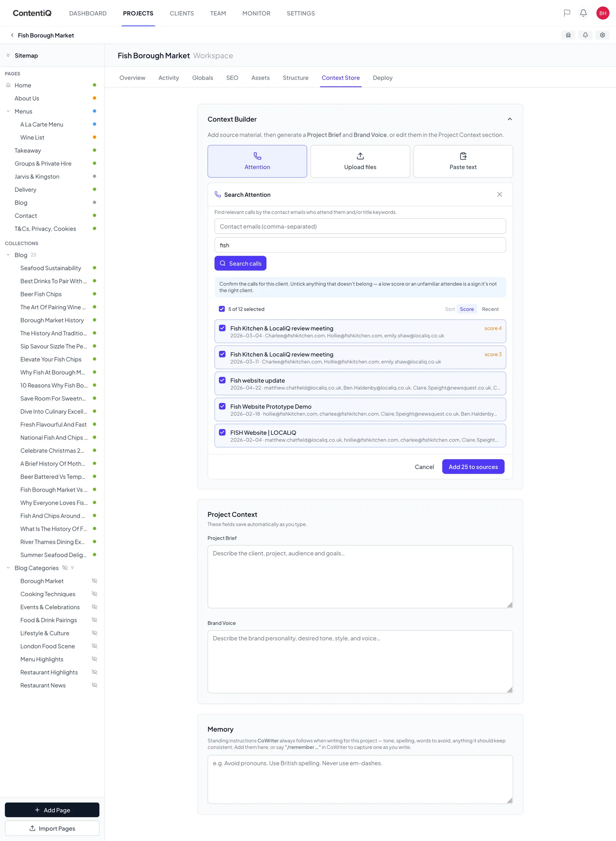This screenshot has height=841, width=616.
Task: Click the clipboard icon in Paste text card
Action: pos(463,156)
